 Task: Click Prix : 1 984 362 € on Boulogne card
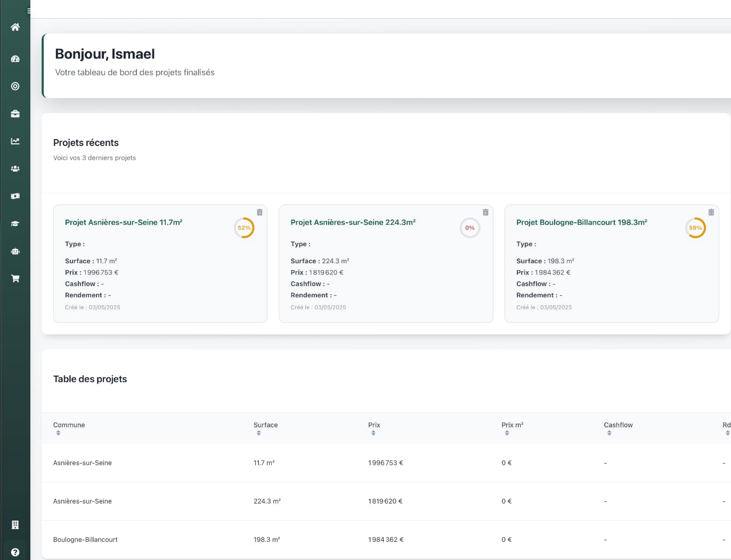tap(543, 272)
